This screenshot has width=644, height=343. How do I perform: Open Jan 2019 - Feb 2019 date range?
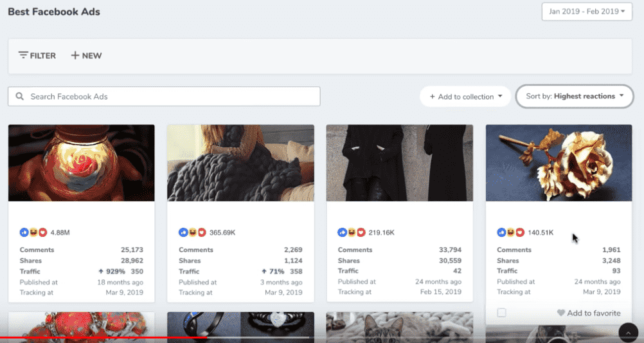[587, 12]
